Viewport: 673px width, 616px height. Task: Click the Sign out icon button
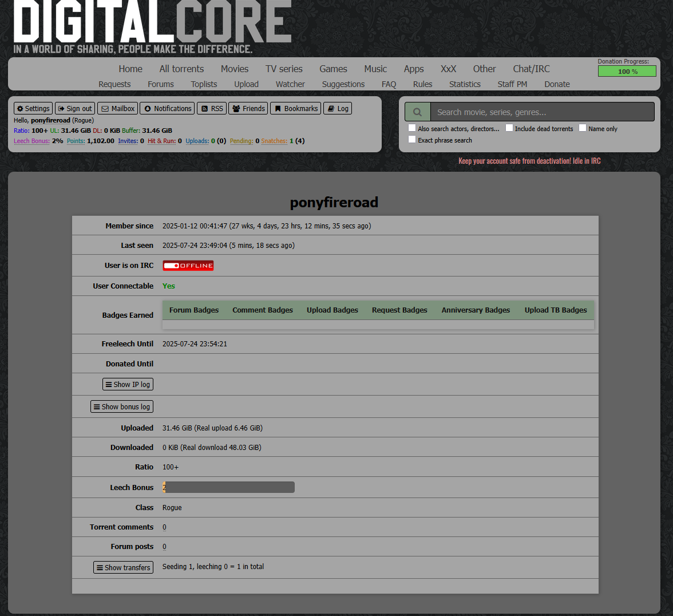coord(75,109)
